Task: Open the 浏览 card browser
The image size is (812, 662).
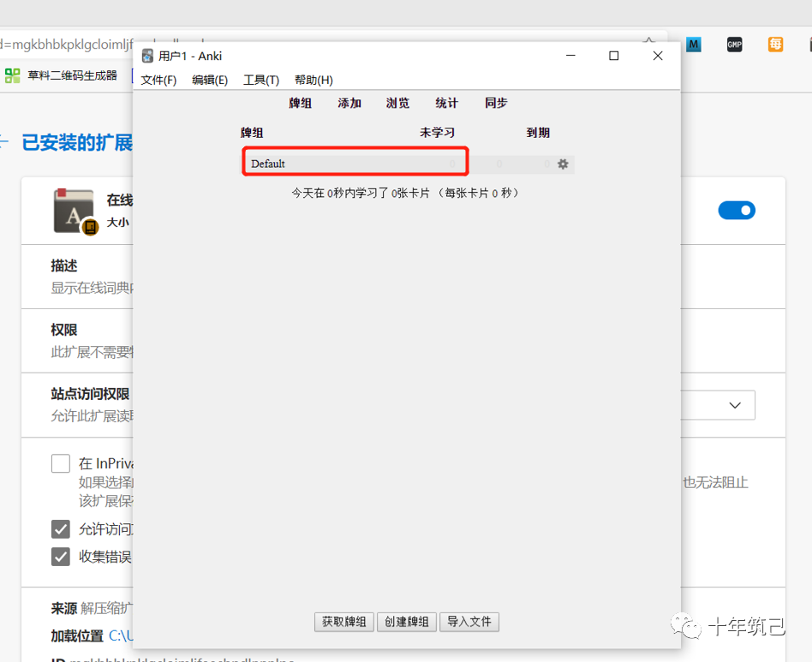Action: pos(397,103)
